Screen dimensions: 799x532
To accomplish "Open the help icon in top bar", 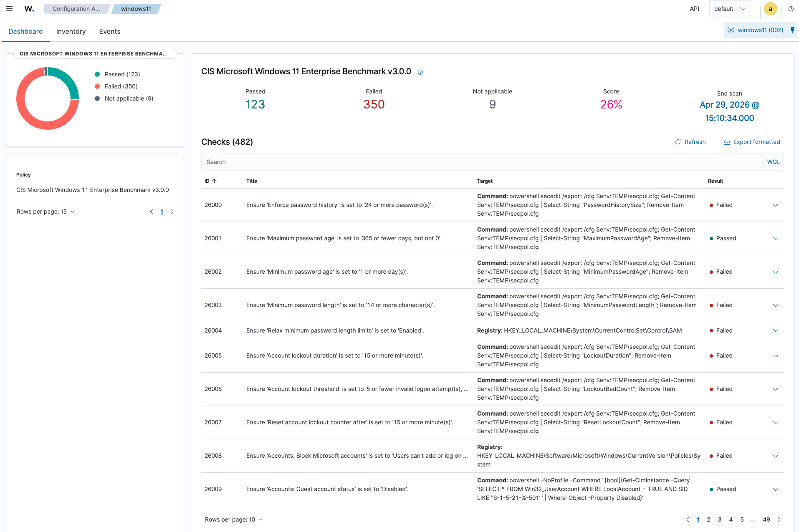I will (x=791, y=9).
